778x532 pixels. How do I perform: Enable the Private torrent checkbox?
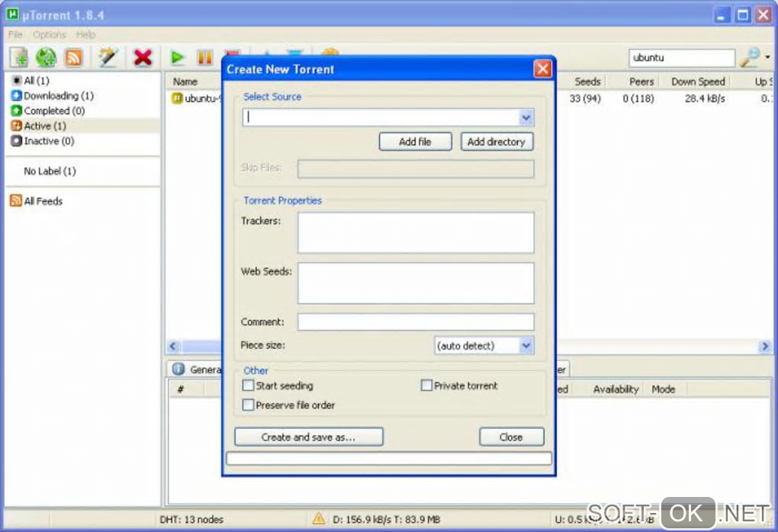(x=426, y=385)
